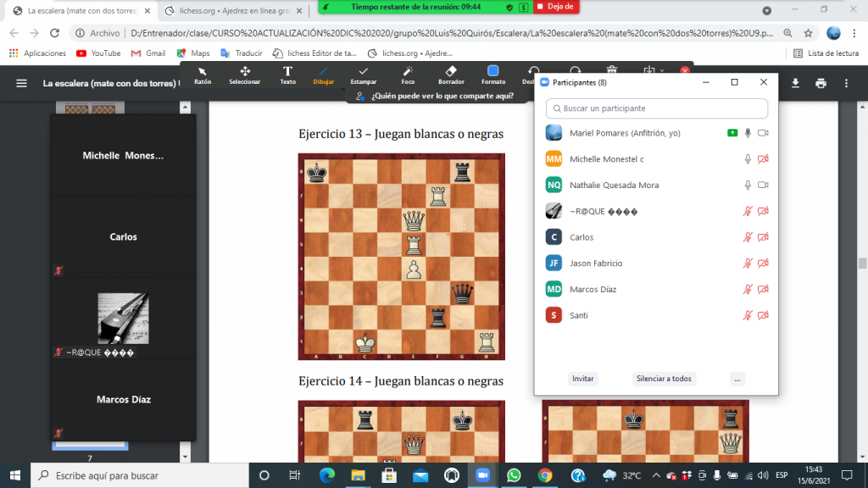Screen dimensions: 868x488
Task: Switch to lichess.org browser tab
Action: (234, 10)
